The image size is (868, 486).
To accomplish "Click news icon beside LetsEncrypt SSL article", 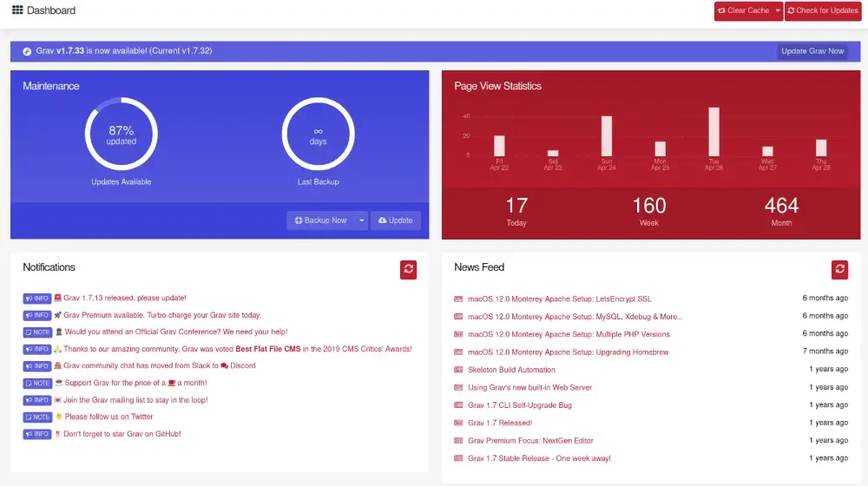I will point(458,299).
